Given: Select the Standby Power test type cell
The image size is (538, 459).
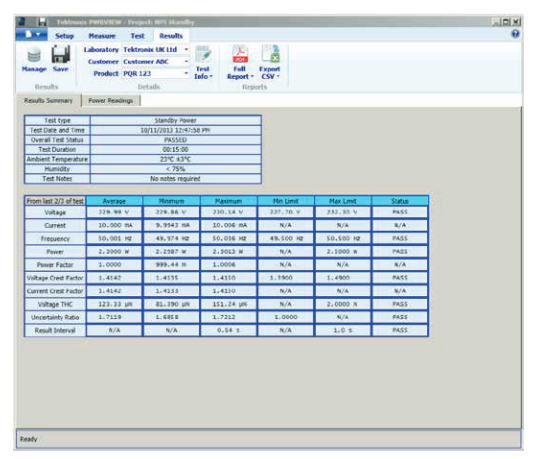Looking at the screenshot, I should (176, 120).
